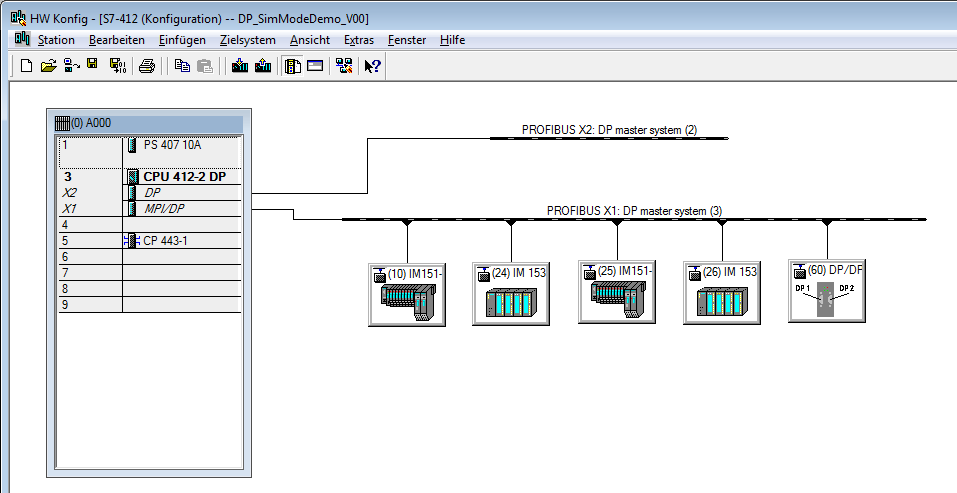Click the New station toolbar icon

coord(27,66)
